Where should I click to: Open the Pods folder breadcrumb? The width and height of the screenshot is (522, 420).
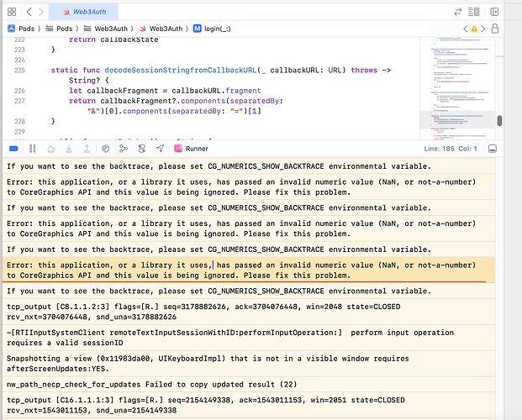(59, 29)
